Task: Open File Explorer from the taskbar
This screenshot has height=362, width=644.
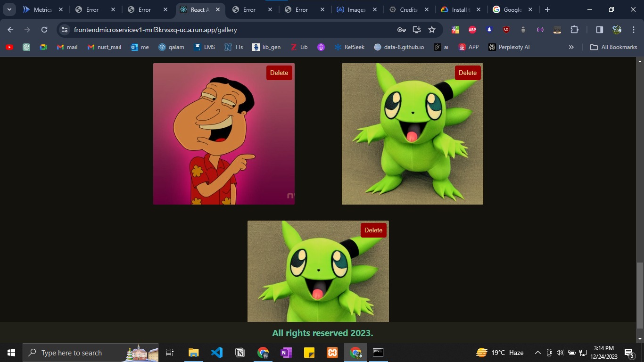Action: point(193,353)
